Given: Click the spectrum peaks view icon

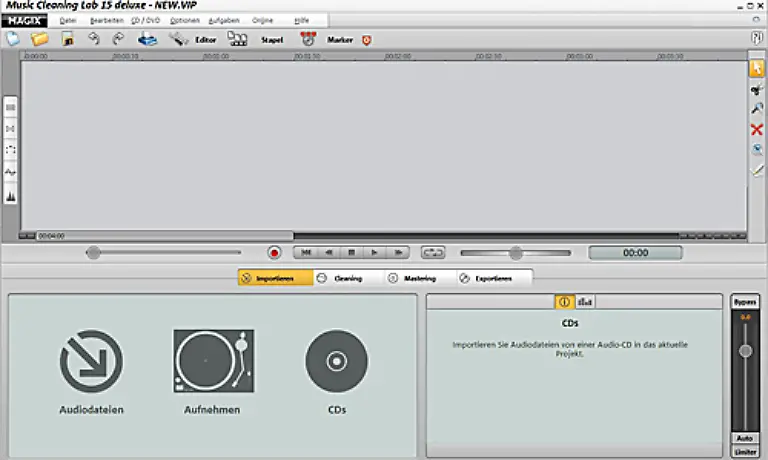Looking at the screenshot, I should 10,196.
